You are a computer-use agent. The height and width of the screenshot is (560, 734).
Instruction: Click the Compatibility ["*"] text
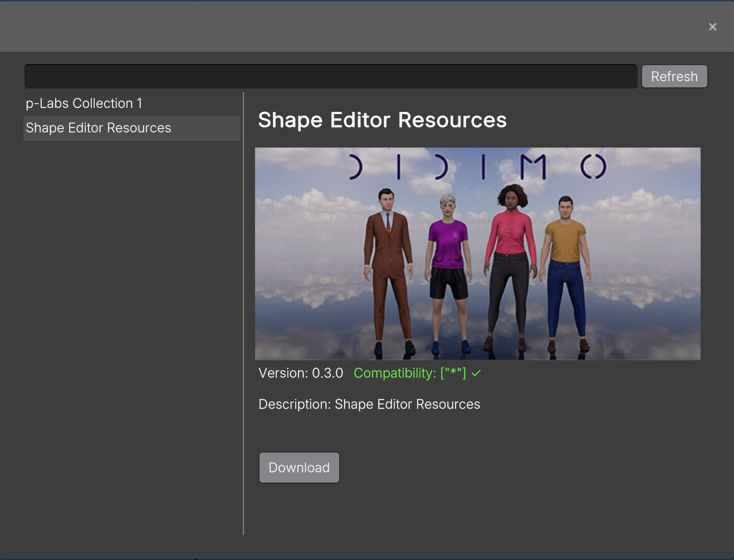click(x=410, y=373)
